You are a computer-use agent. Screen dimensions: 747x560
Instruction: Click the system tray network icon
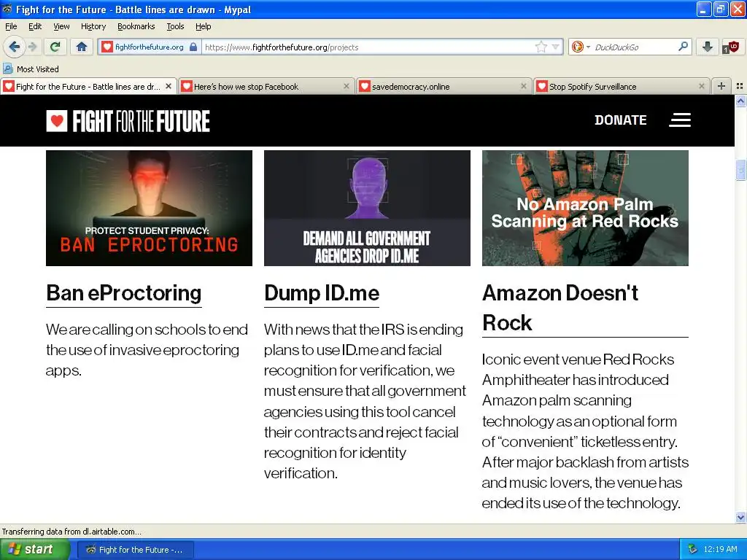click(x=692, y=550)
